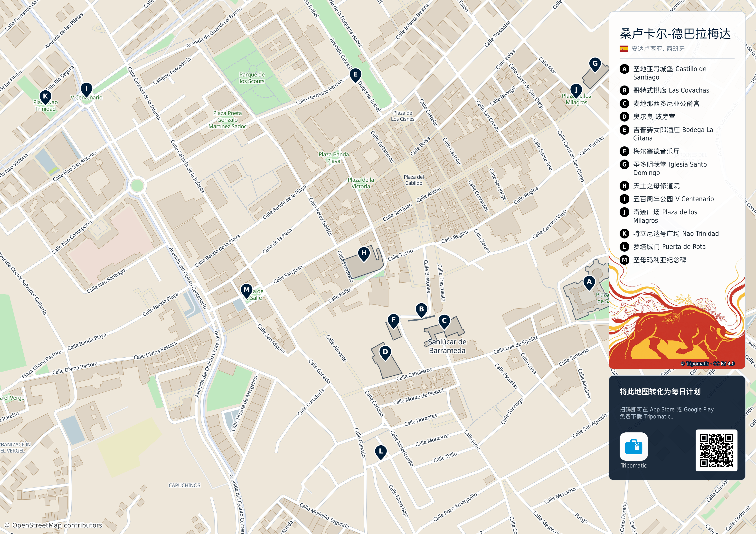Click the title 桑卢卡尔-德巴拉梅达

tap(675, 34)
